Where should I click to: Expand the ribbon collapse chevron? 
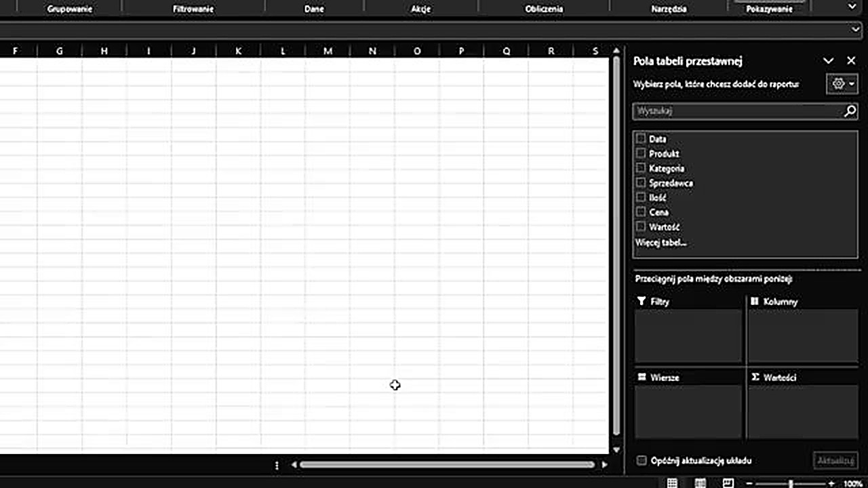click(852, 6)
